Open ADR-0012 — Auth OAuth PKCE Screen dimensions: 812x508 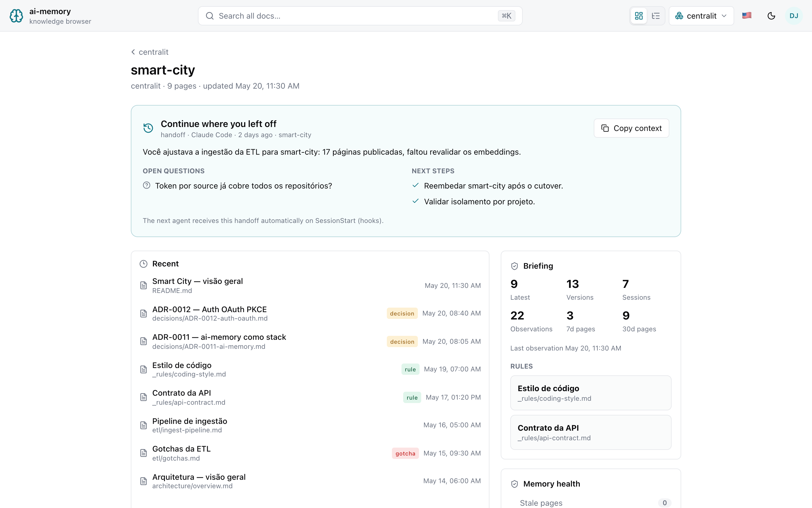[310, 313]
